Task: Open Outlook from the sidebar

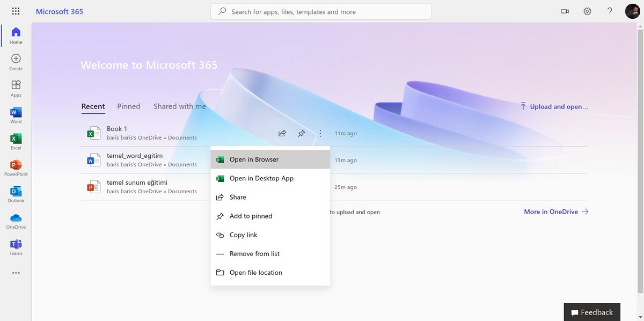Action: point(16,194)
